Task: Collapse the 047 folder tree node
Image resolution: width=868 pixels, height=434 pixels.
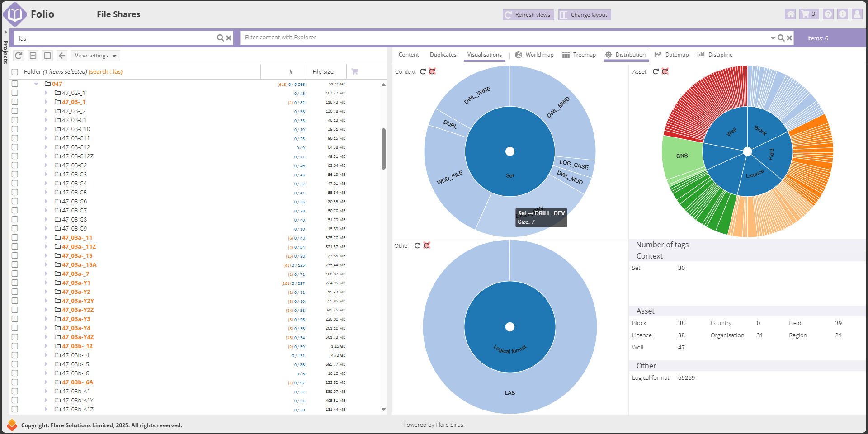Action: (x=36, y=84)
